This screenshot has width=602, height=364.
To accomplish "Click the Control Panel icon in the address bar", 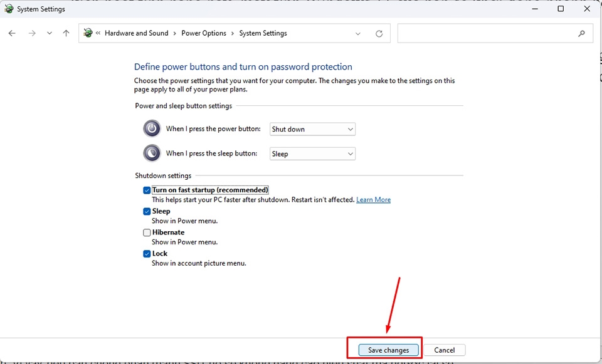I will pos(88,33).
